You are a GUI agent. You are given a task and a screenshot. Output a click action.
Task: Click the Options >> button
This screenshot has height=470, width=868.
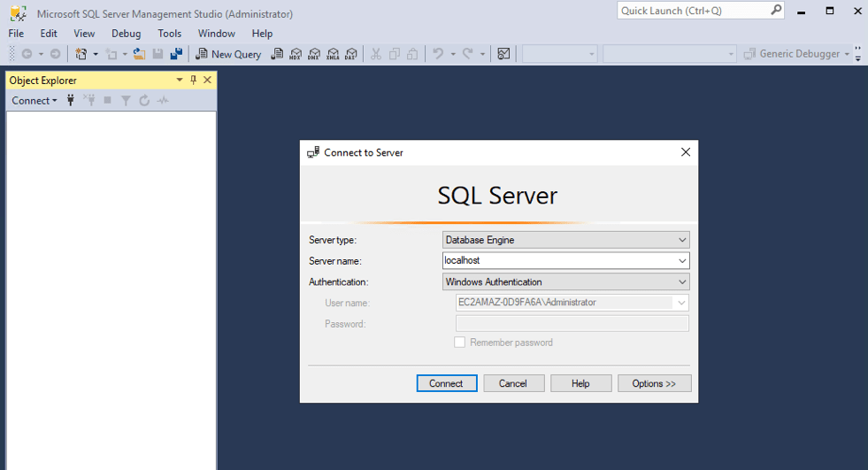pos(655,383)
